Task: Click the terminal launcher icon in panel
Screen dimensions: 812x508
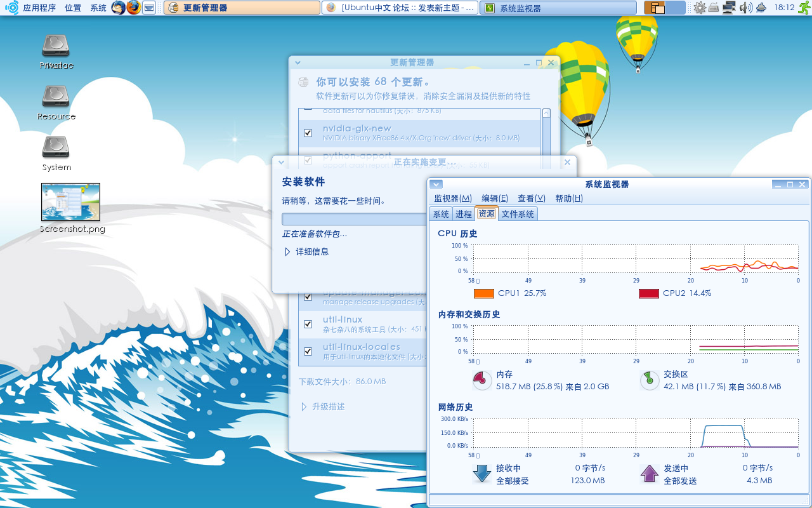Action: coord(149,8)
